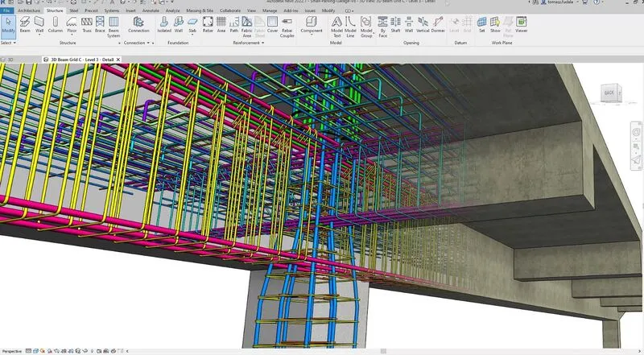
Task: Open the Manage ribbon tab
Action: pos(270,10)
